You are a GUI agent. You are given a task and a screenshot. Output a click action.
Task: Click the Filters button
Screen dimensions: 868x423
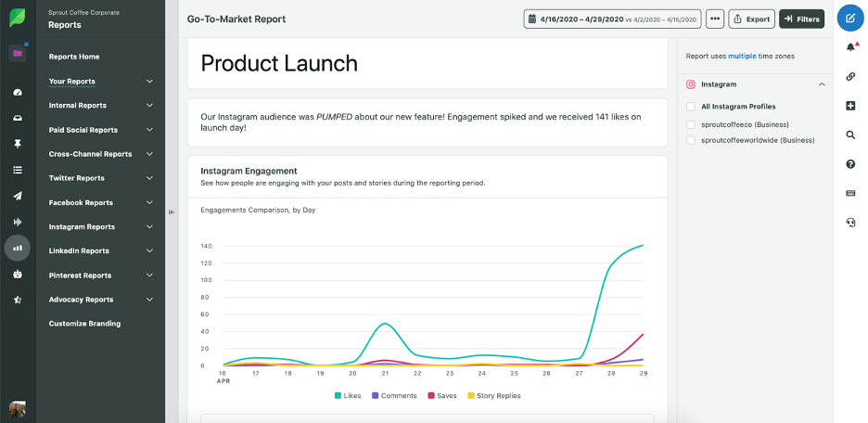[x=801, y=19]
